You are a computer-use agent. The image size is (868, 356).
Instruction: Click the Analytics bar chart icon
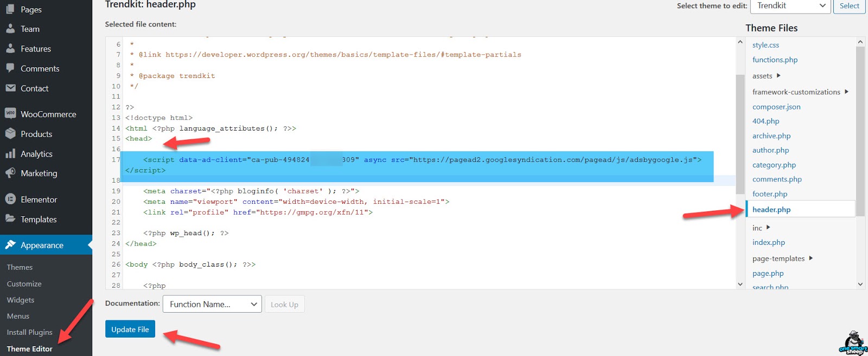point(10,153)
